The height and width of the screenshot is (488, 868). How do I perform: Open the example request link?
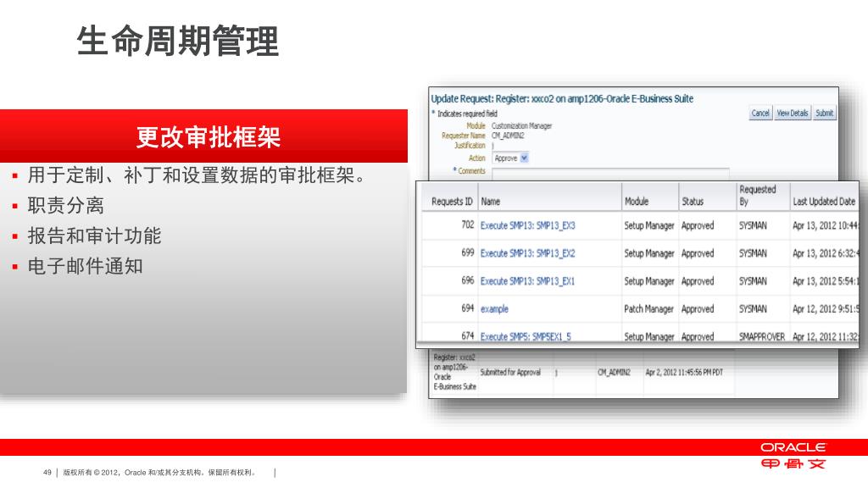(x=494, y=308)
